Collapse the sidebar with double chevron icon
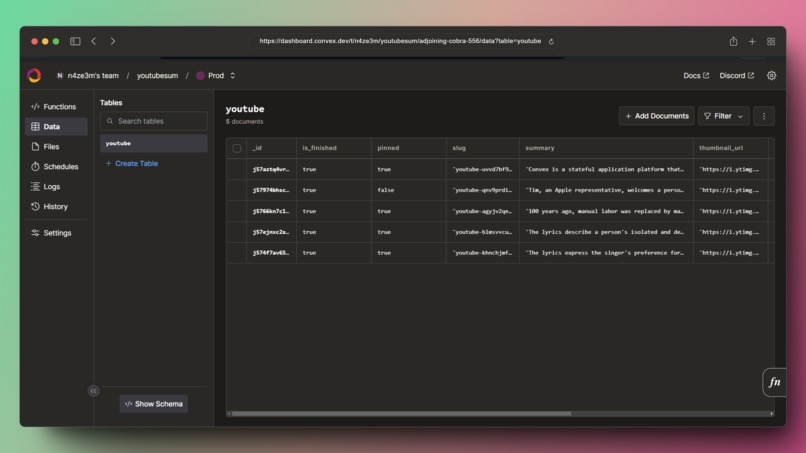 pos(93,391)
